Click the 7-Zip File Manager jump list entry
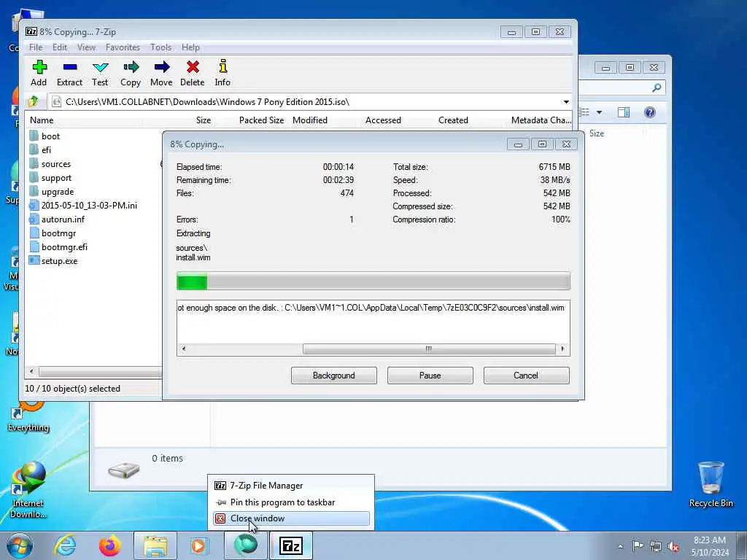 coord(291,485)
